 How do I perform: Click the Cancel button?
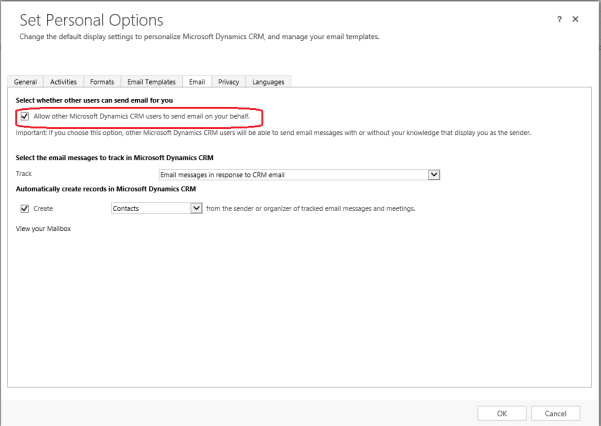(555, 413)
